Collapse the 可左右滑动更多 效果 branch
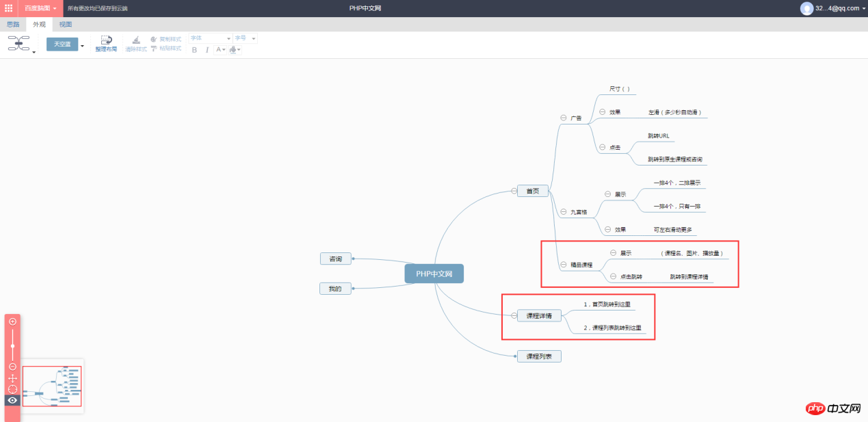Screen dimensions: 868x422 [607, 229]
